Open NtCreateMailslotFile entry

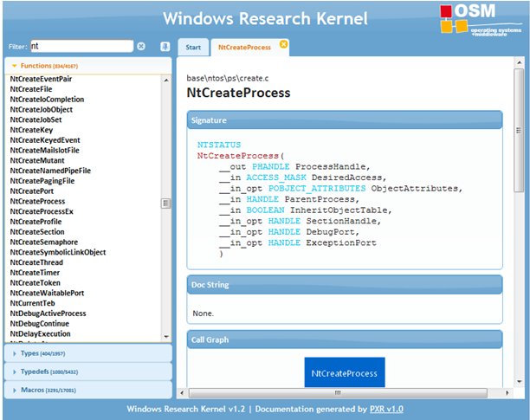[45, 150]
